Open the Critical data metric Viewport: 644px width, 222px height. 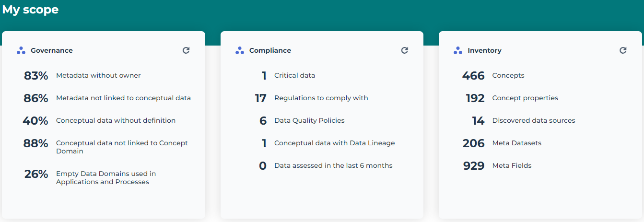click(x=294, y=76)
